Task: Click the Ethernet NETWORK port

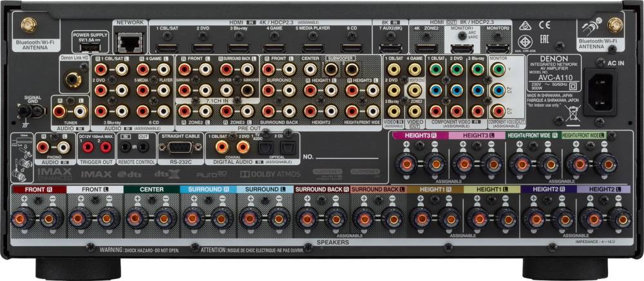Action: click(126, 43)
